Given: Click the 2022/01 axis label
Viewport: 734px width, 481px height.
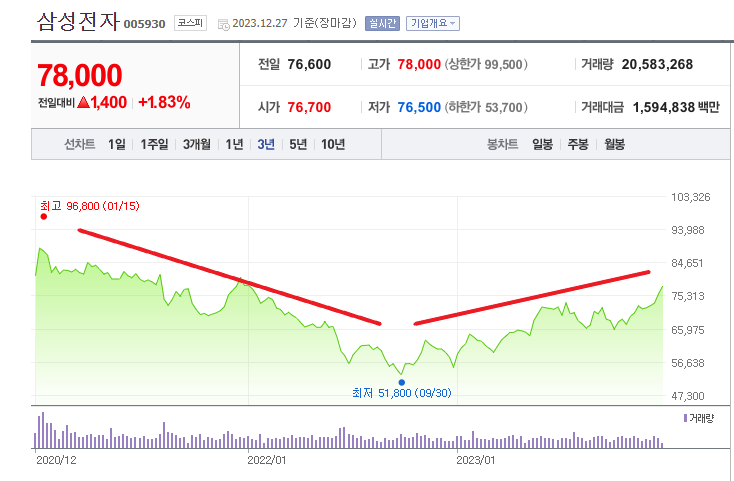Looking at the screenshot, I should [266, 460].
